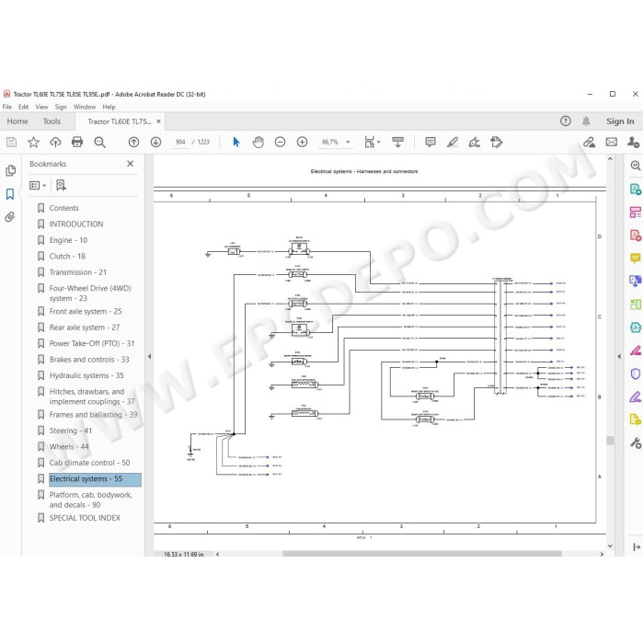Toggle scrolling mode keyboard icon
The image size is (644, 644).
(x=397, y=142)
